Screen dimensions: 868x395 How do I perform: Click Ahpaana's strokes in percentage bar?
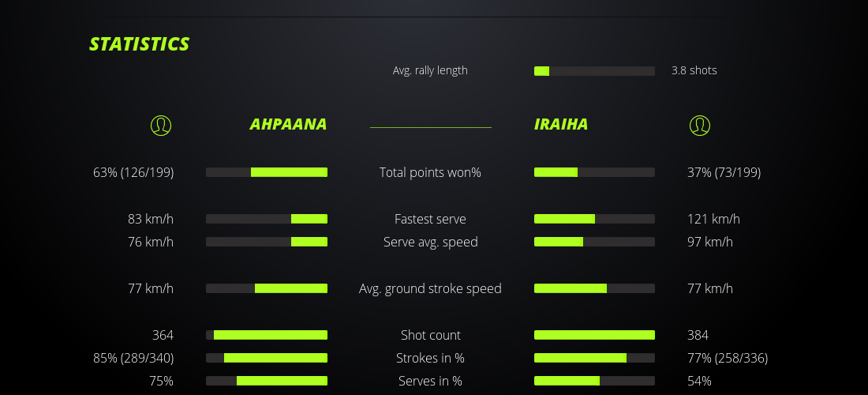click(267, 358)
